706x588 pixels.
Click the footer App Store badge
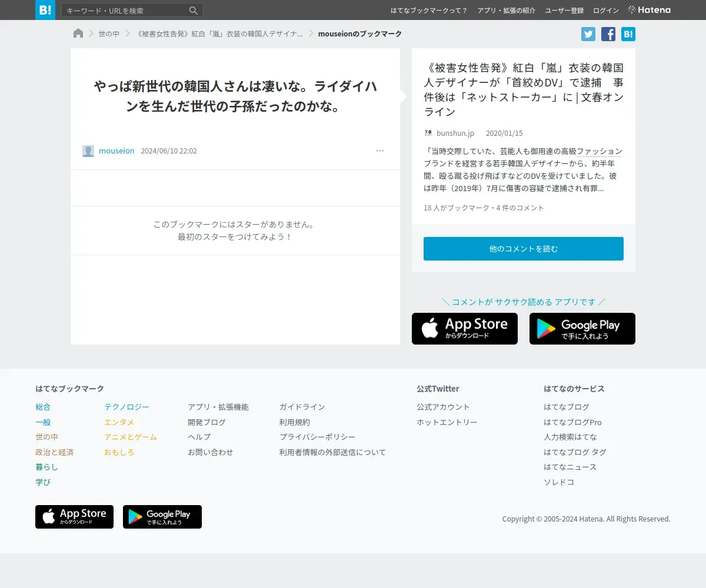tap(74, 517)
